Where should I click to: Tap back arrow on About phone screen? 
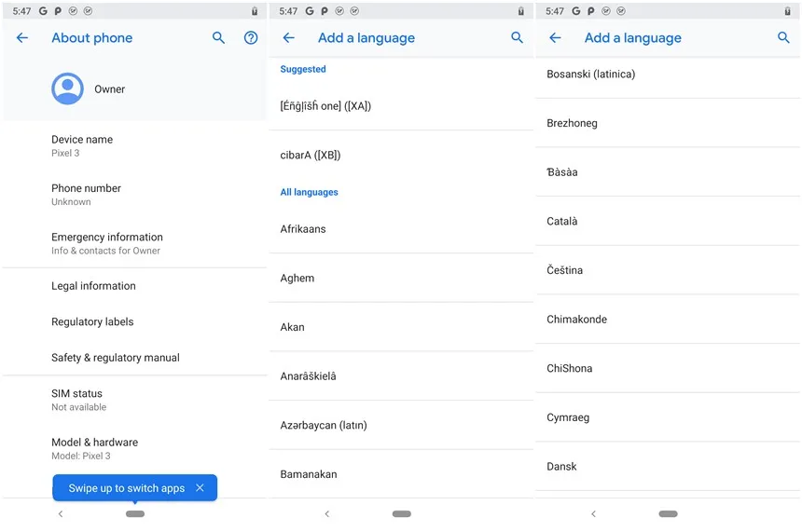22,38
